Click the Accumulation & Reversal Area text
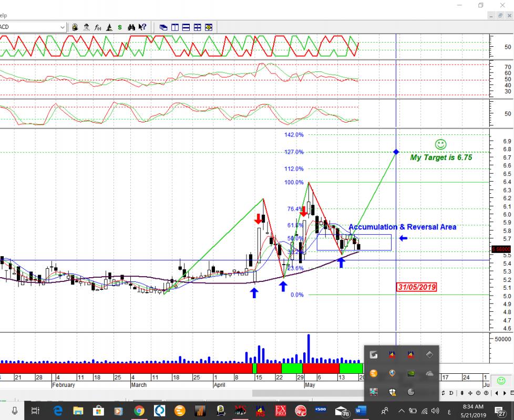The width and height of the screenshot is (514, 420). click(402, 227)
